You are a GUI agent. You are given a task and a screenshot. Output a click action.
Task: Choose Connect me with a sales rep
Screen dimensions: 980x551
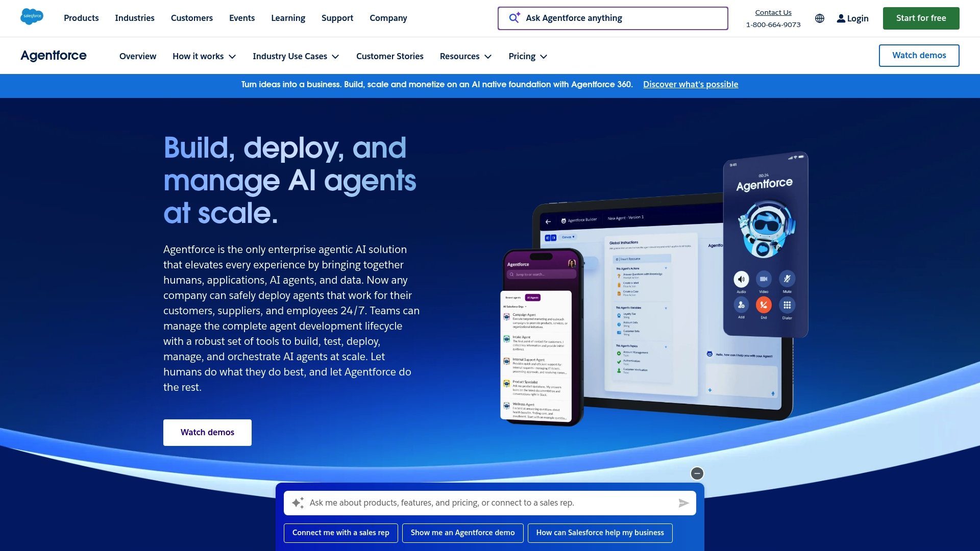[341, 533]
